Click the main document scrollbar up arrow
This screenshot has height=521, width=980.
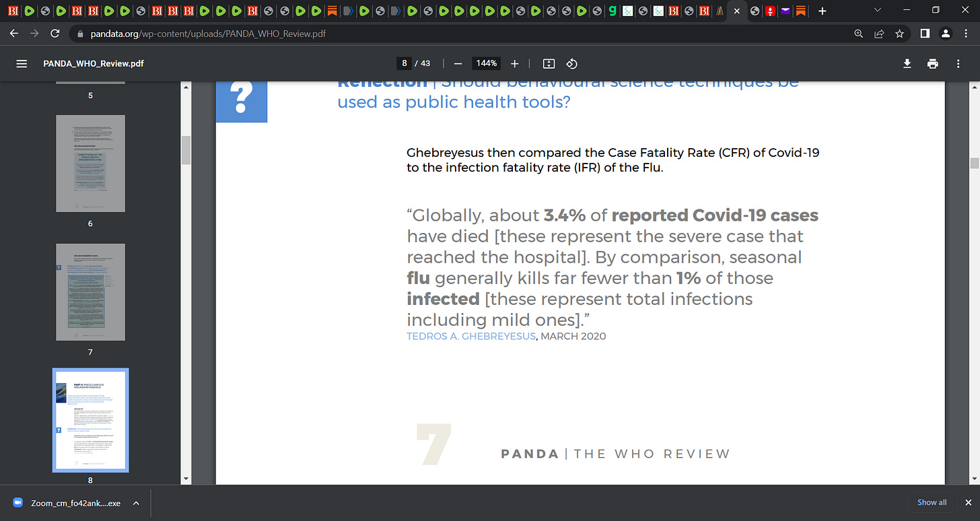pyautogui.click(x=974, y=86)
